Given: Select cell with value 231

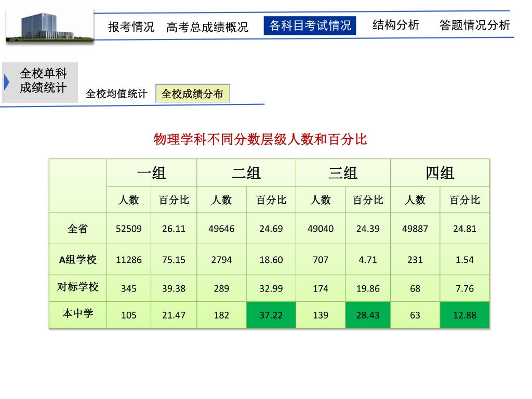Looking at the screenshot, I should click(x=415, y=260).
